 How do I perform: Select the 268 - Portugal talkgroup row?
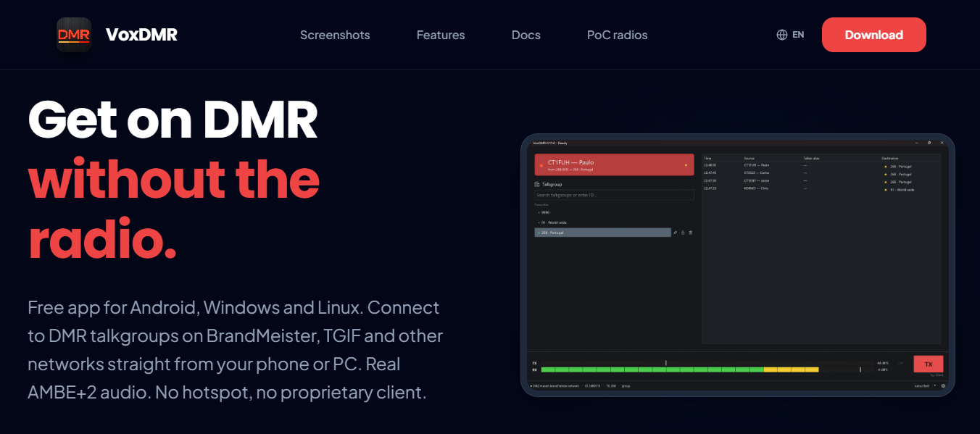pos(602,233)
